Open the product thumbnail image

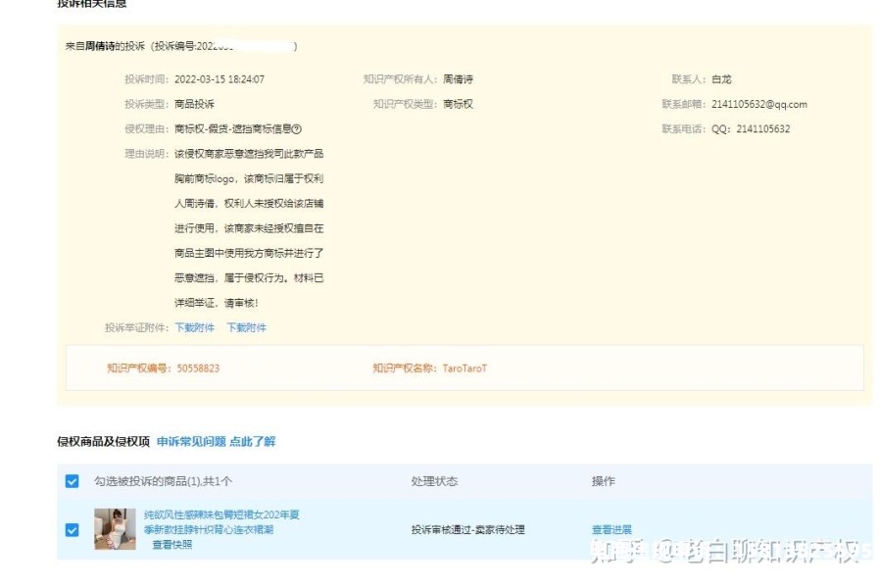(115, 529)
